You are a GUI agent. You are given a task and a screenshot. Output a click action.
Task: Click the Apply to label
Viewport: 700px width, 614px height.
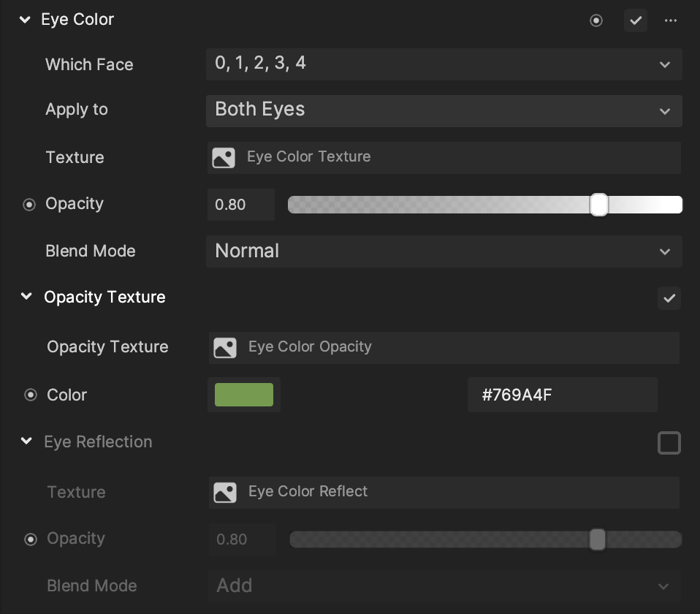(x=77, y=110)
